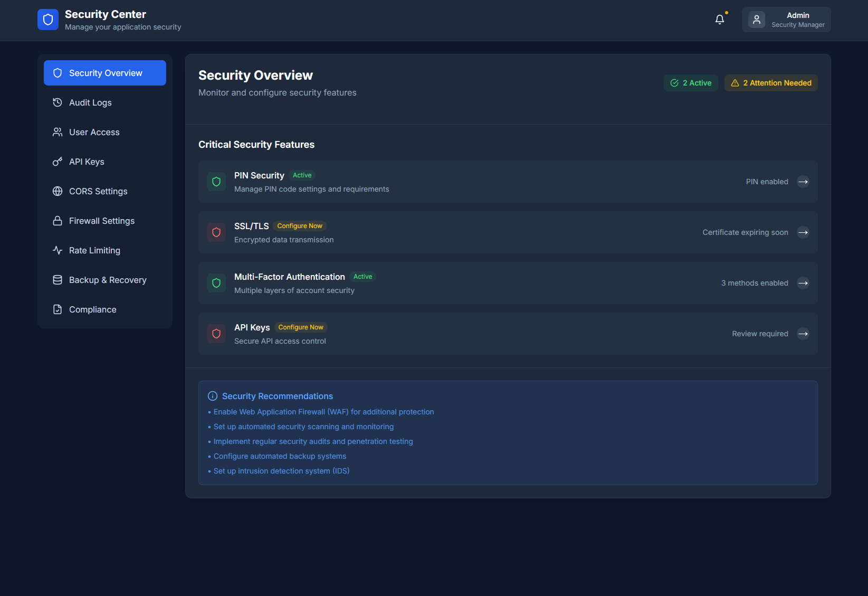This screenshot has height=596, width=868.
Task: Click Configure Now for SSL/TLS
Action: 299,225
